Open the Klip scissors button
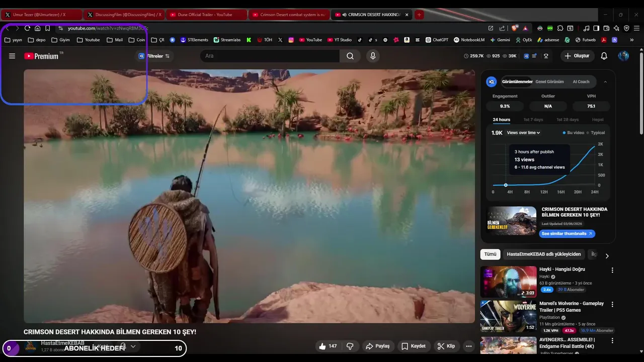The image size is (644, 362). 446,346
